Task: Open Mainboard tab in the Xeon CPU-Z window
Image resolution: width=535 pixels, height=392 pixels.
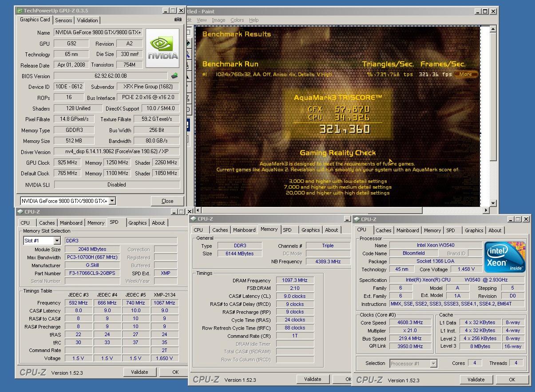Action: pyautogui.click(x=408, y=230)
